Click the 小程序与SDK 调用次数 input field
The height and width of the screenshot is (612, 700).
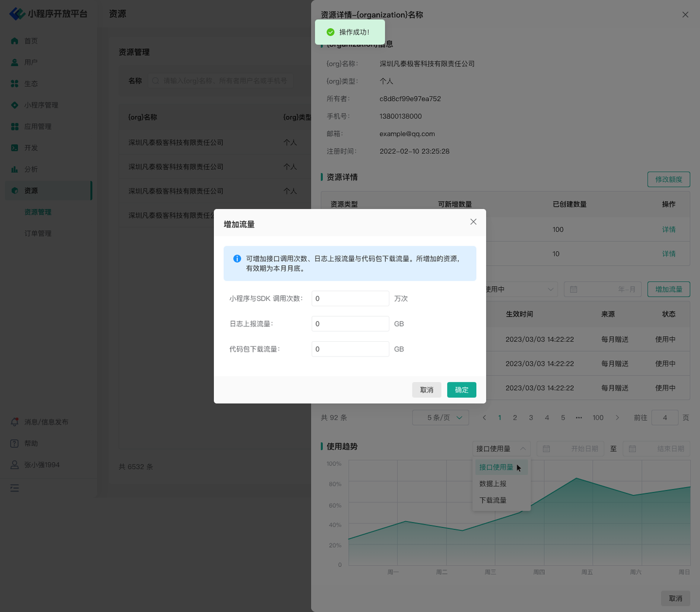pyautogui.click(x=350, y=299)
